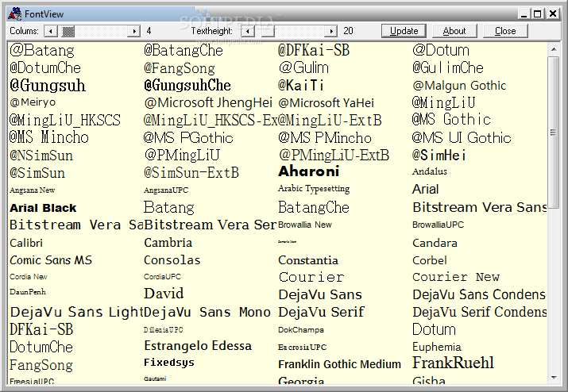Click the Euphemia font entry
Screen dimensions: 568x392
click(436, 347)
